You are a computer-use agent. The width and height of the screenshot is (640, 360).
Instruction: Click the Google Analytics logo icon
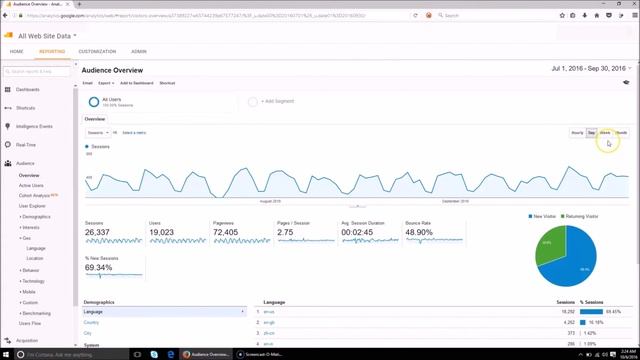[9, 36]
